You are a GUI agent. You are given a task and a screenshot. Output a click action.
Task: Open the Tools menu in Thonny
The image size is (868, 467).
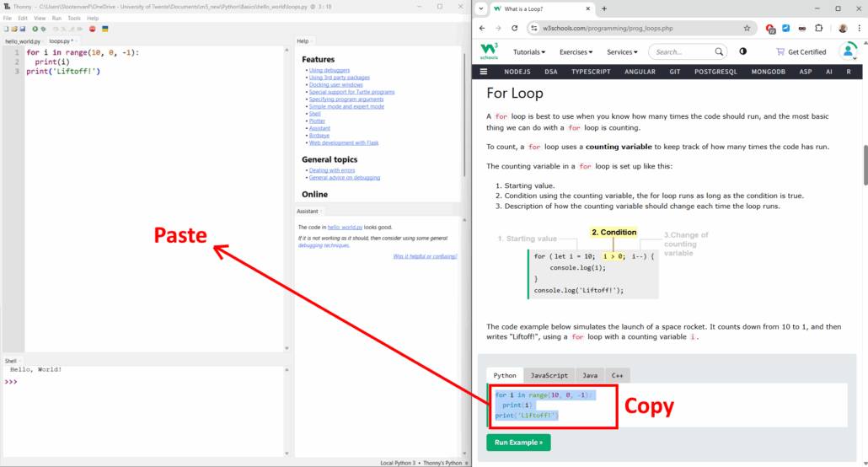click(74, 19)
